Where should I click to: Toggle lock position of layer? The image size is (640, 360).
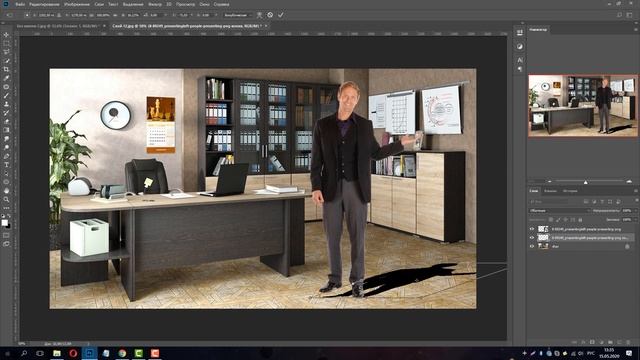click(566, 220)
